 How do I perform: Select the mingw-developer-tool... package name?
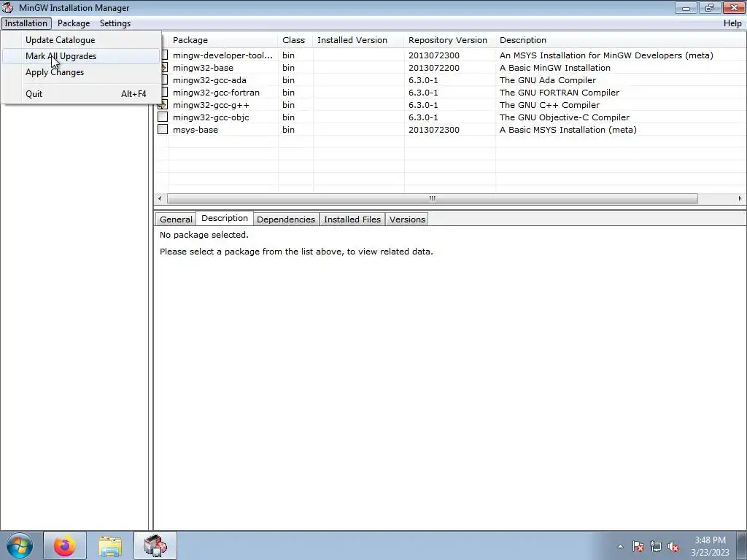222,55
